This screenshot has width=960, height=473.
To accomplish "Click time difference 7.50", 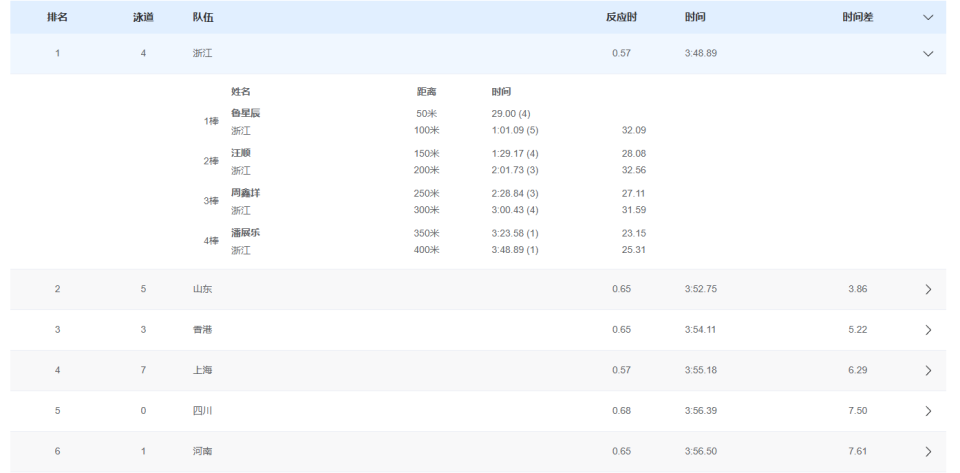I will point(858,411).
